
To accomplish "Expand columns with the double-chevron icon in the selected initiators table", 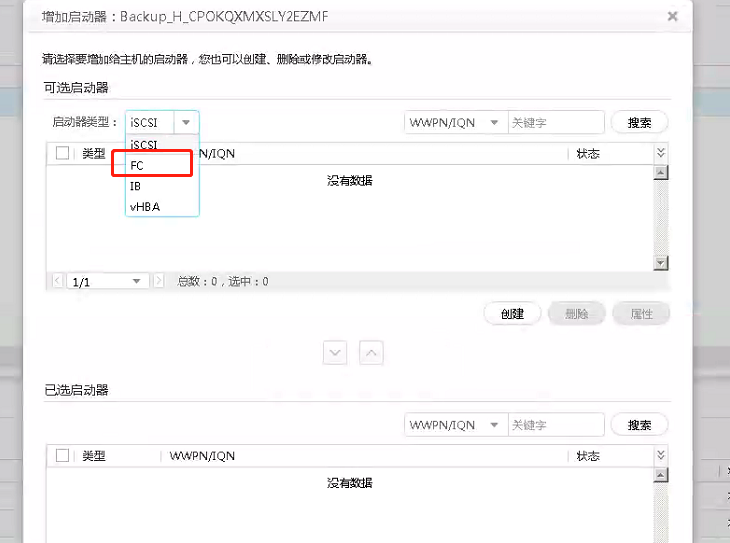I will point(661,455).
